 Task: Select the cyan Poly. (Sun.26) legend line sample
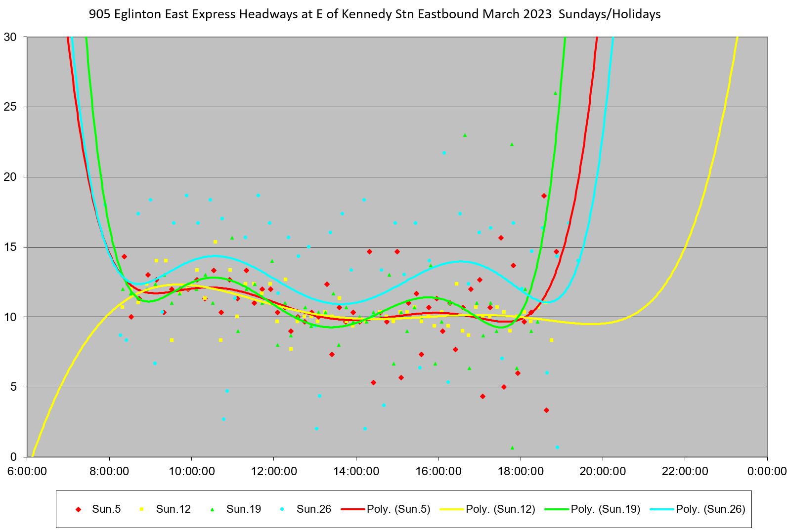coord(662,509)
